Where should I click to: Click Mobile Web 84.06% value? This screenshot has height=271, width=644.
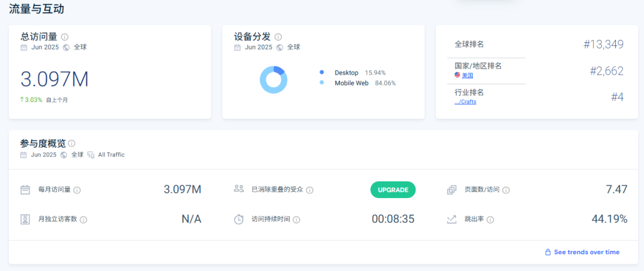385,83
